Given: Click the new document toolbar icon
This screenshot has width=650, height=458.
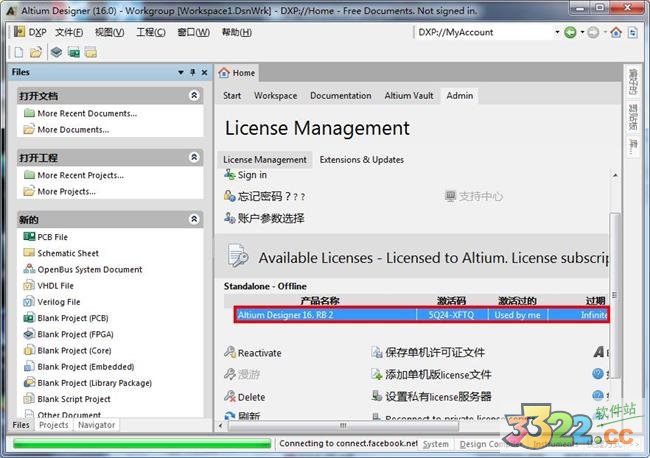Looking at the screenshot, I should pyautogui.click(x=19, y=52).
